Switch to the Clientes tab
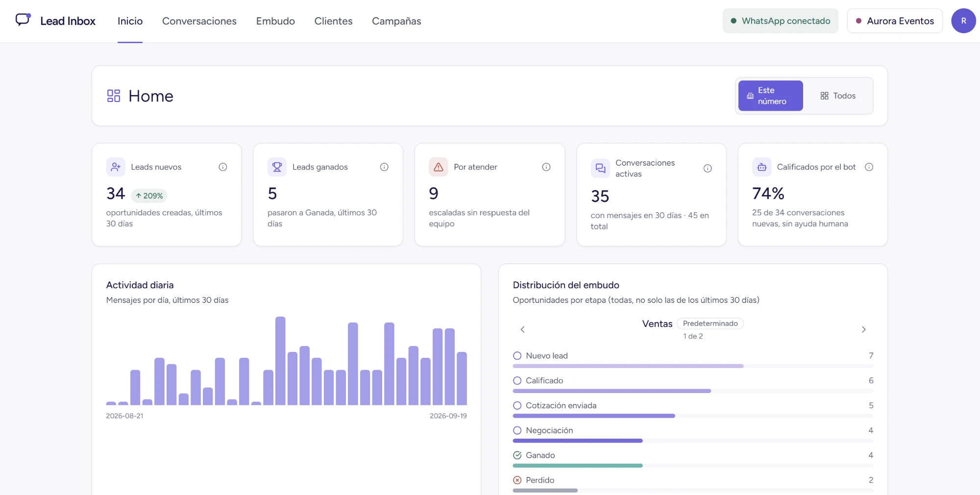 pyautogui.click(x=333, y=21)
